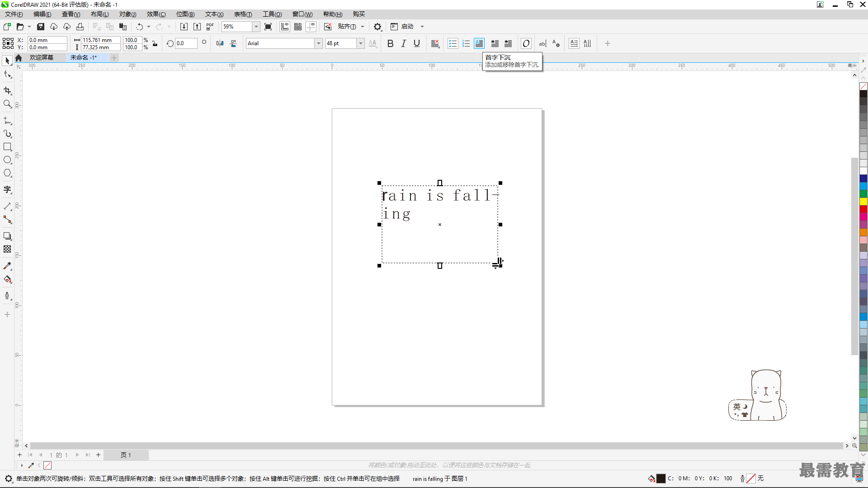This screenshot has height=488, width=868.
Task: Open the Effects menu
Action: pos(156,14)
